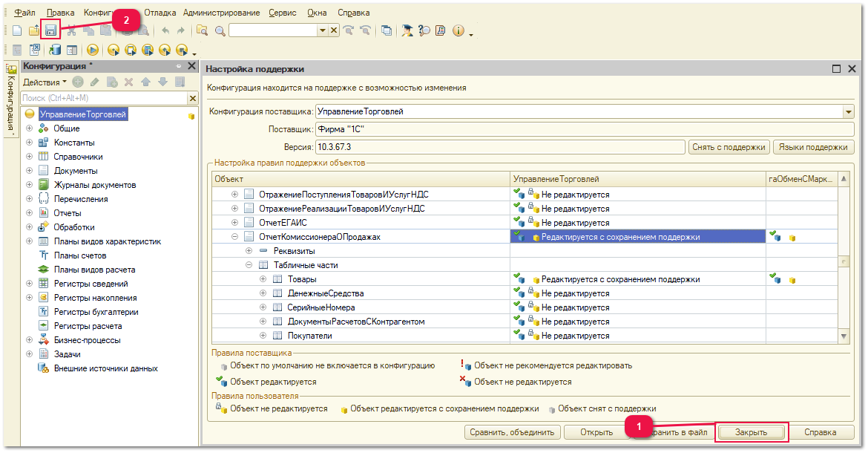Viewport: 868px width, 453px height.
Task: Clear the toolbar search box with X
Action: point(334,30)
